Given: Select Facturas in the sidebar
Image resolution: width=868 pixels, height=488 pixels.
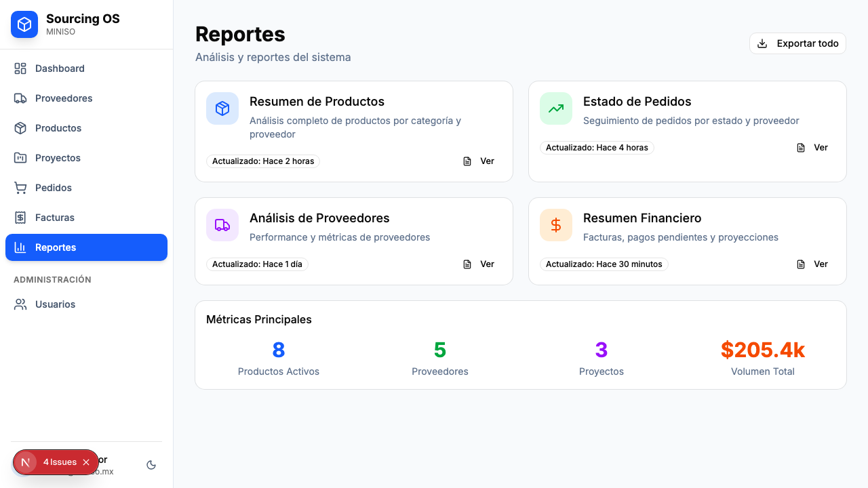Looking at the screenshot, I should [86, 218].
